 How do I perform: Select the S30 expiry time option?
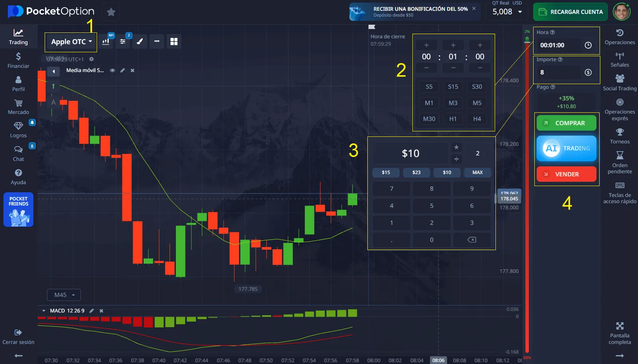[x=477, y=86]
